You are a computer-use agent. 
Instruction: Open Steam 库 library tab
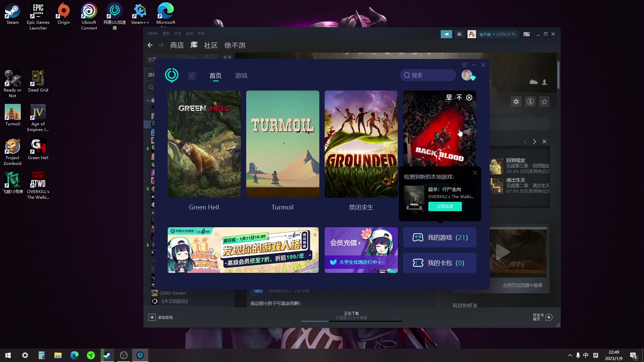point(194,45)
